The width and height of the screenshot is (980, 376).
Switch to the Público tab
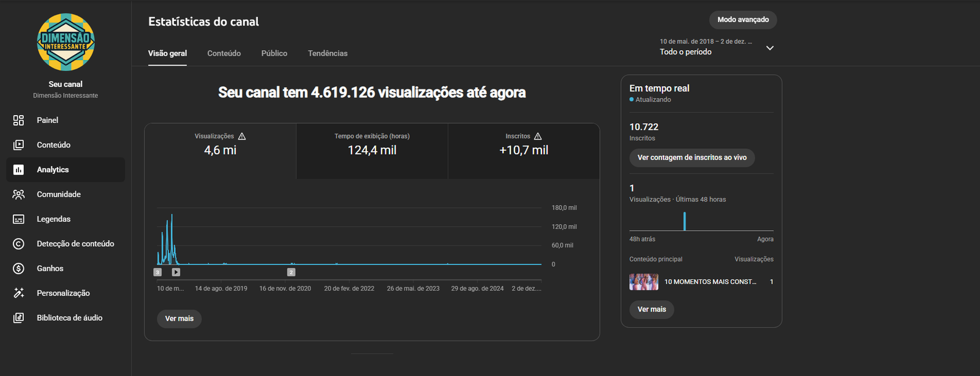click(274, 53)
